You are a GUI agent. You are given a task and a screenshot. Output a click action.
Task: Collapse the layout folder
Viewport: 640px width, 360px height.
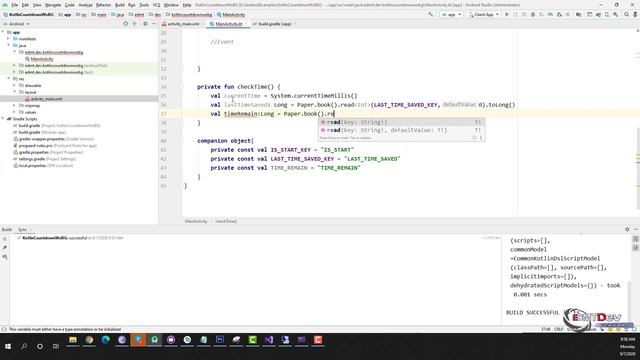pyautogui.click(x=14, y=92)
